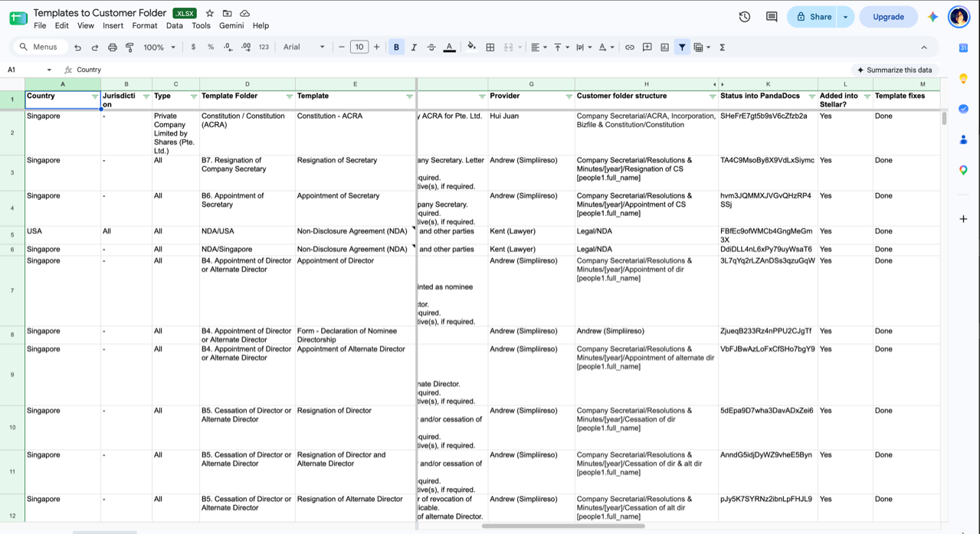Open the 123 more formats menu

coord(264,48)
